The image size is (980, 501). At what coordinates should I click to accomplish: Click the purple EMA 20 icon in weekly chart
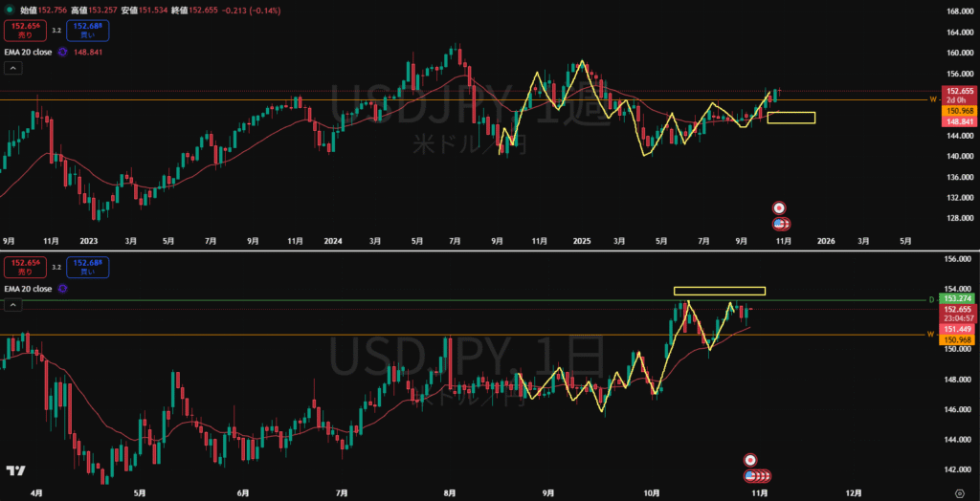(x=61, y=53)
